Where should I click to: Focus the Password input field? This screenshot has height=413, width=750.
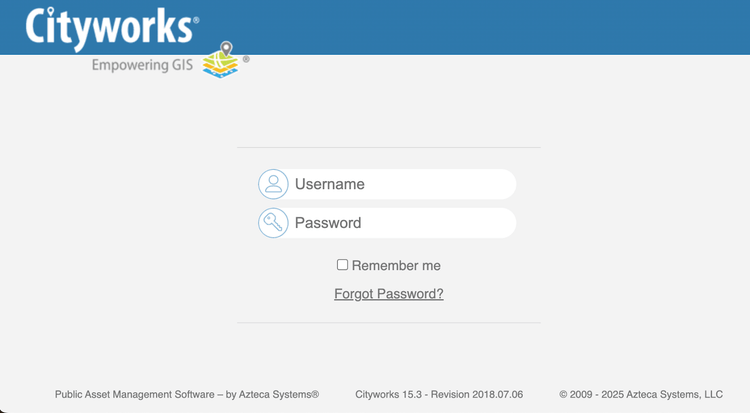click(400, 223)
